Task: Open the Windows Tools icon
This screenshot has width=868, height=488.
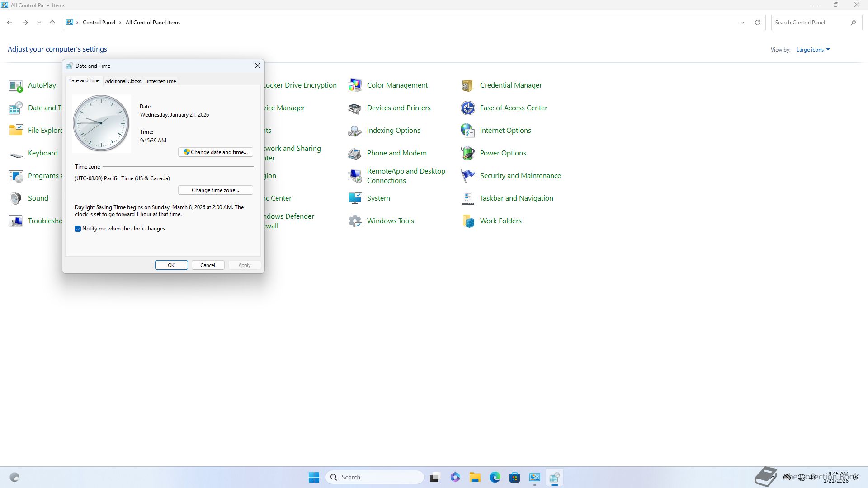Action: [355, 221]
